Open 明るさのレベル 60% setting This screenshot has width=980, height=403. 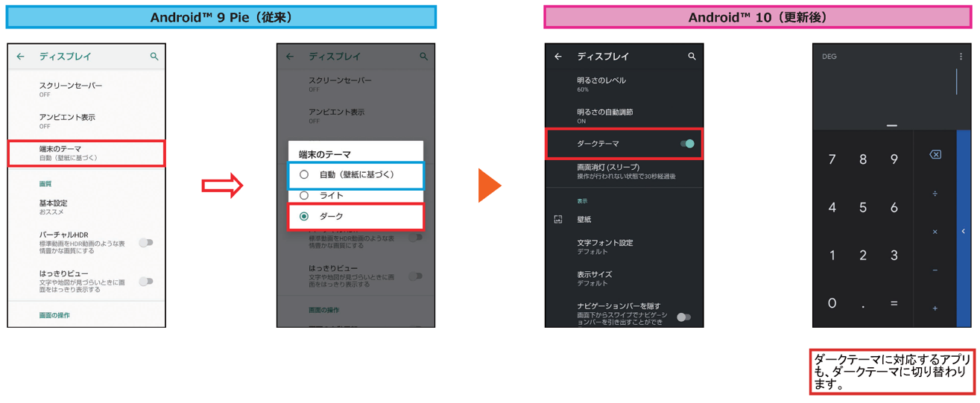(x=625, y=84)
